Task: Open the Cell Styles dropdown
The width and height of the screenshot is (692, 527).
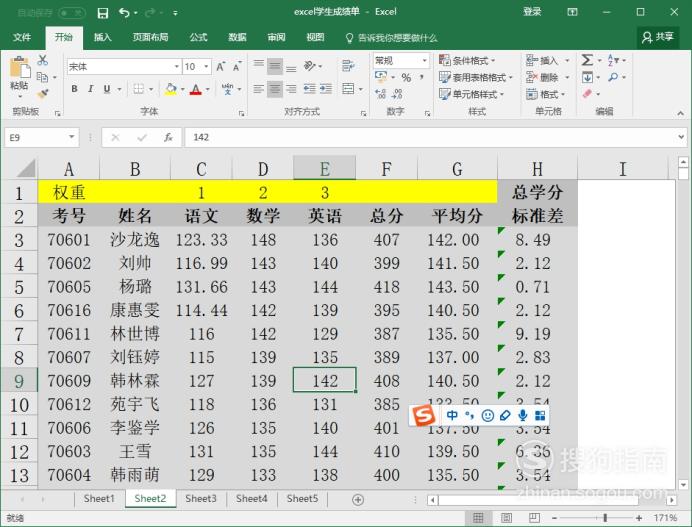Action: click(x=471, y=94)
